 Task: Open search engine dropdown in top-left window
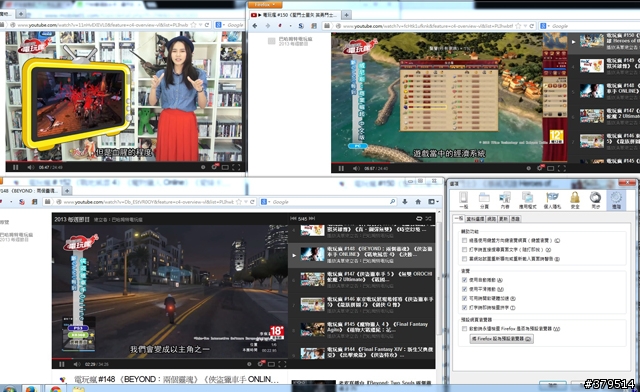tap(220, 25)
